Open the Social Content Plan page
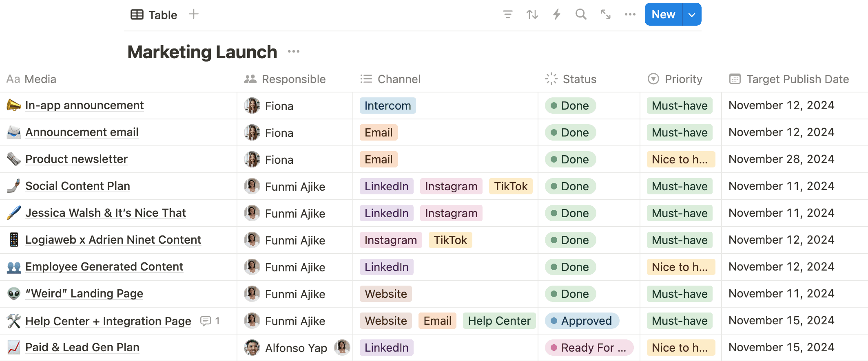 point(77,186)
